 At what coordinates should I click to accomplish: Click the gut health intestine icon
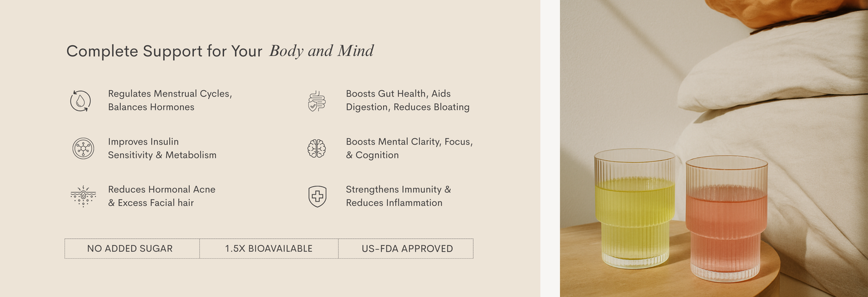(317, 101)
